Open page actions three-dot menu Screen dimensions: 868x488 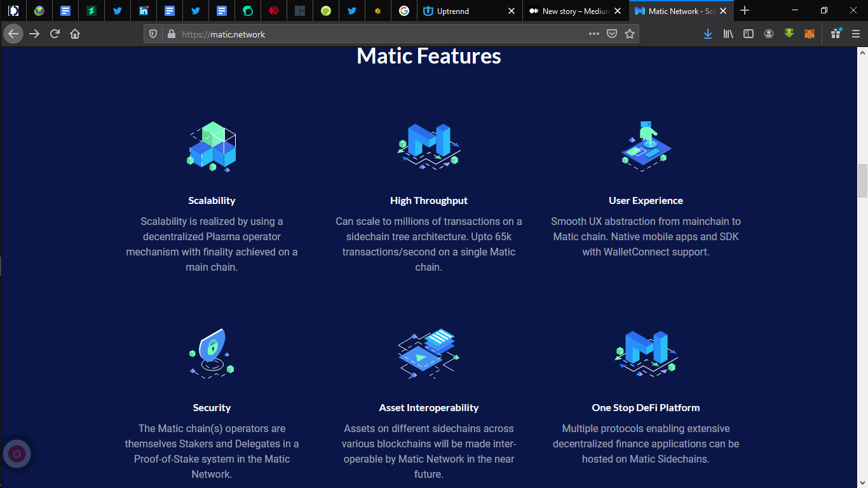tap(594, 34)
